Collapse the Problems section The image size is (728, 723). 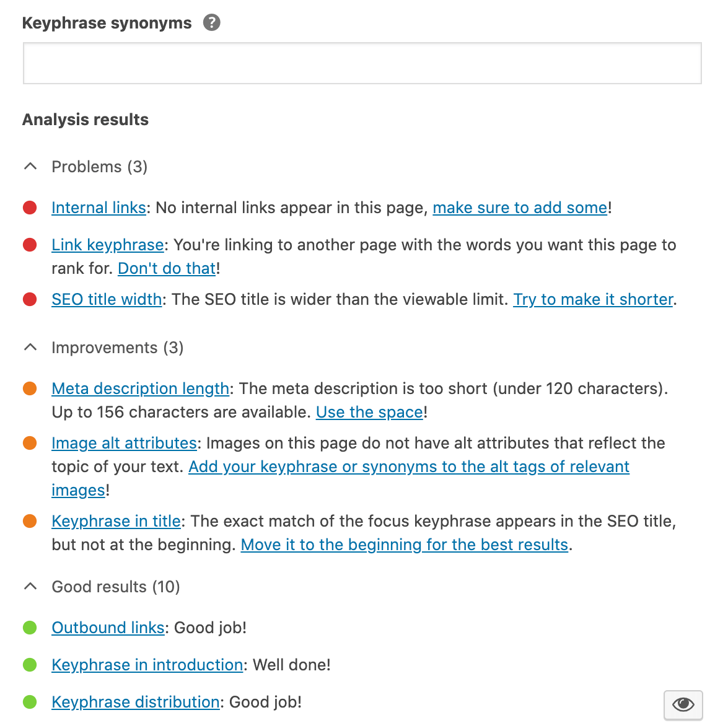(x=30, y=166)
